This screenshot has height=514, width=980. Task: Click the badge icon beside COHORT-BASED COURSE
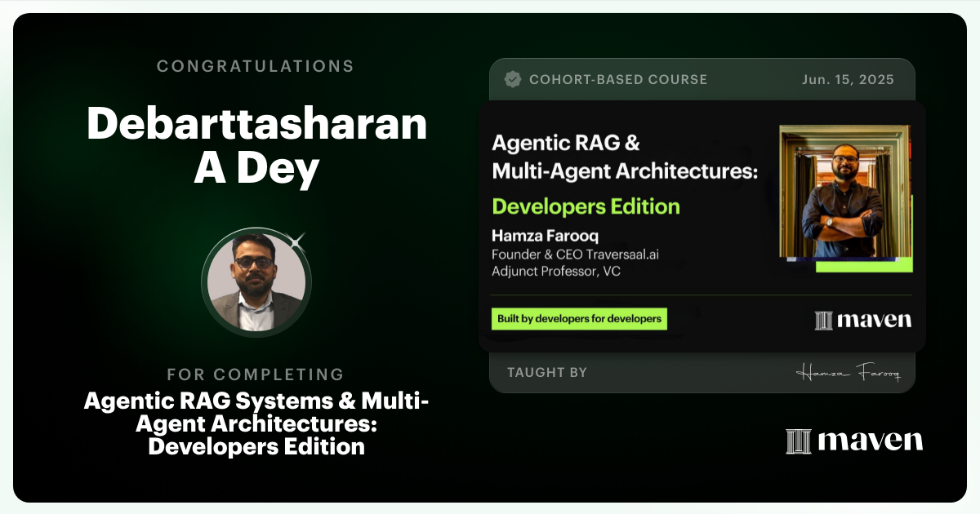pyautogui.click(x=512, y=79)
